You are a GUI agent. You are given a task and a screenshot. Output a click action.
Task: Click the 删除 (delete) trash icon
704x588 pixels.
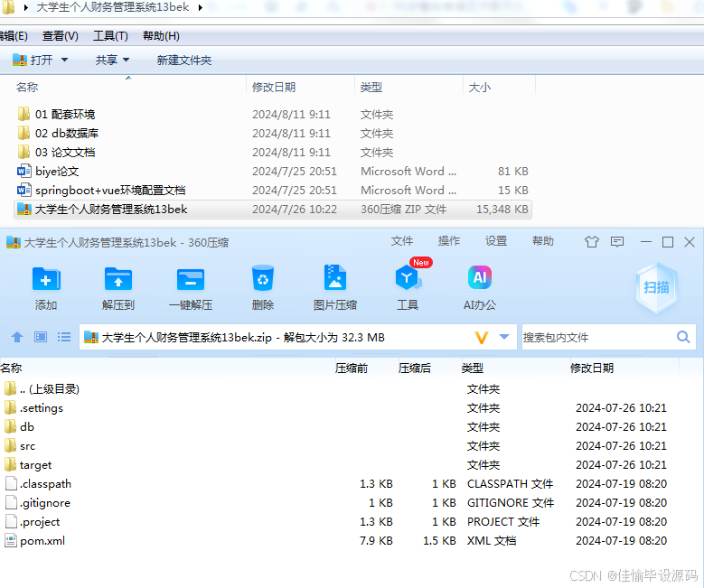263,278
